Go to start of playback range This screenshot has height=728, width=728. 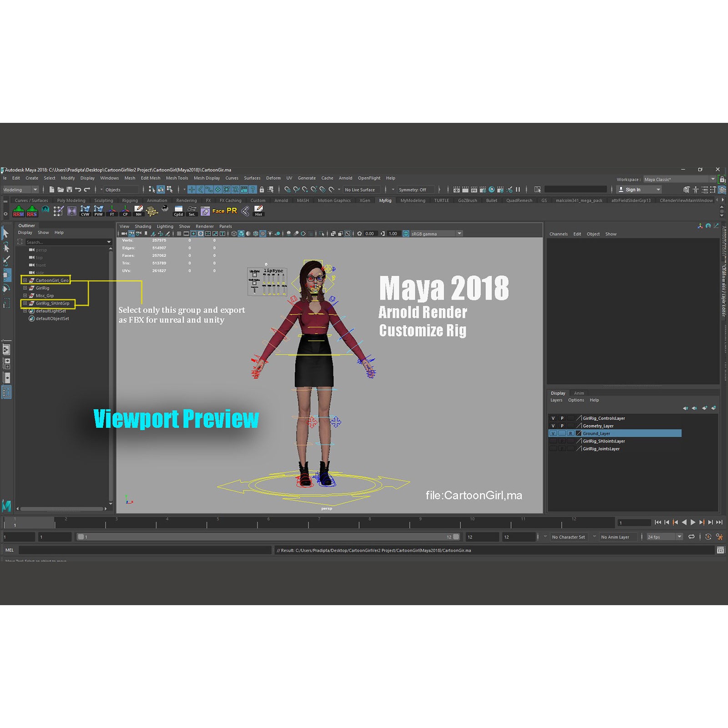[658, 522]
